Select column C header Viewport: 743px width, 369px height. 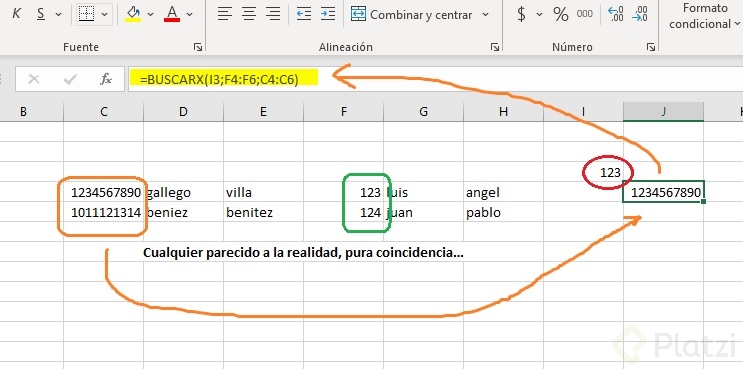click(104, 112)
